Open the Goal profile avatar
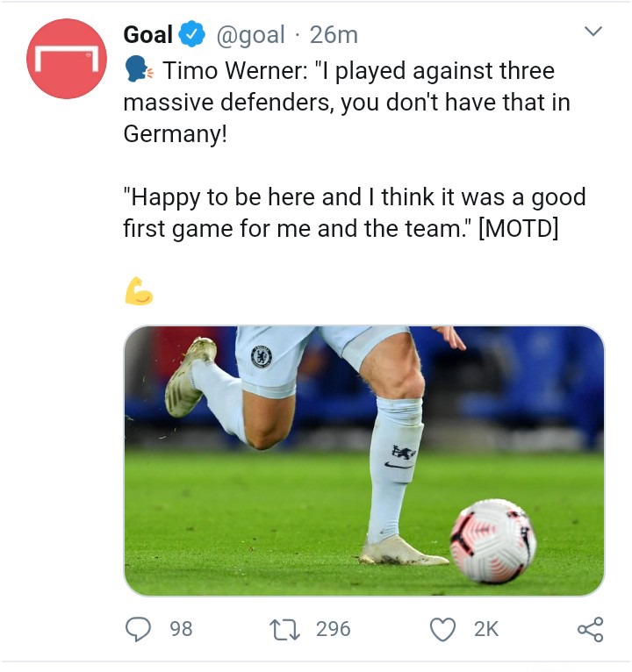The height and width of the screenshot is (672, 632). (67, 58)
